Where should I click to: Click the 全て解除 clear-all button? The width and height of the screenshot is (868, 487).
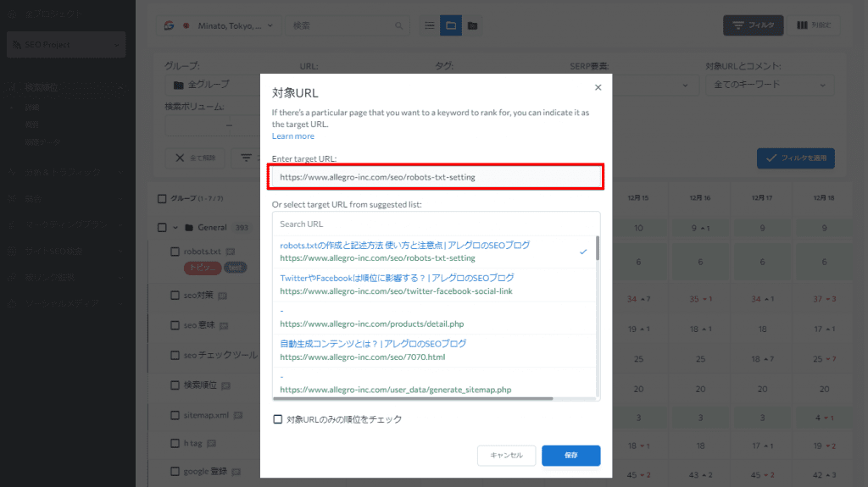point(195,158)
